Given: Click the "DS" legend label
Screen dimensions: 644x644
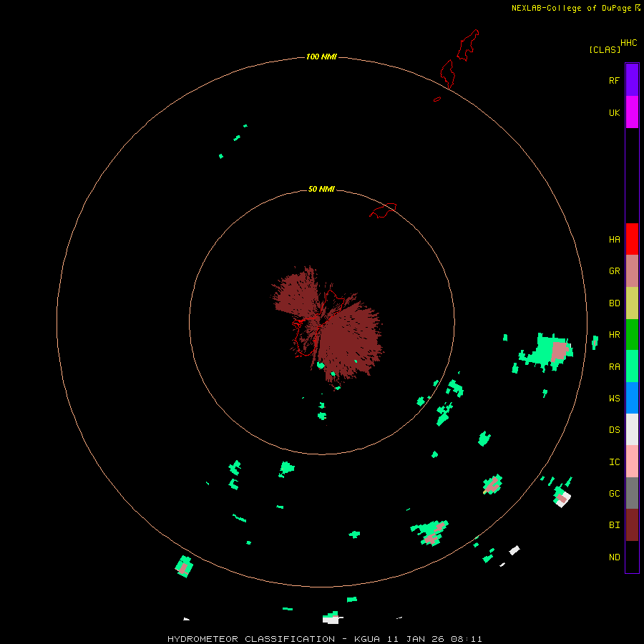Looking at the screenshot, I should [x=614, y=430].
